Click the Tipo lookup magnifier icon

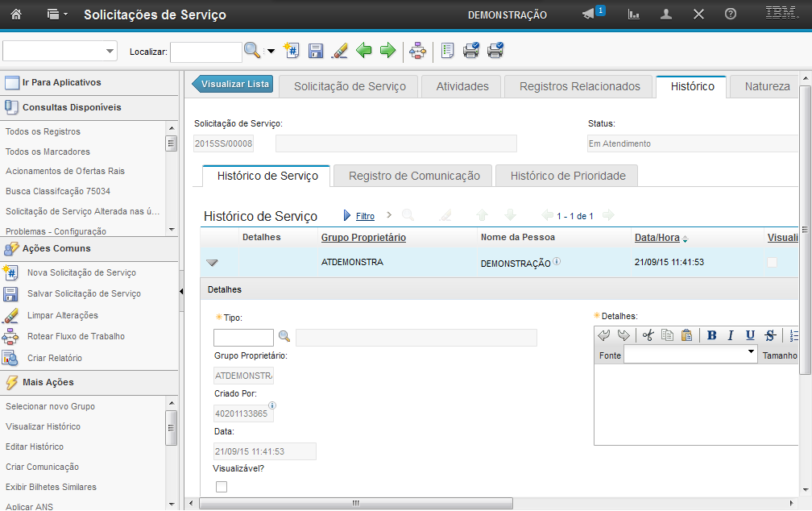point(284,337)
